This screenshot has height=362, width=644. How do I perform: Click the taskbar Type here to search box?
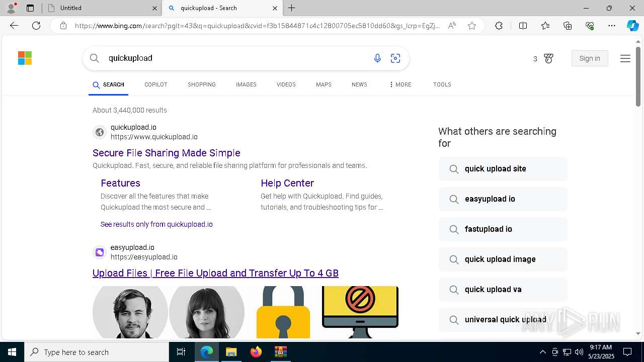pos(97,352)
